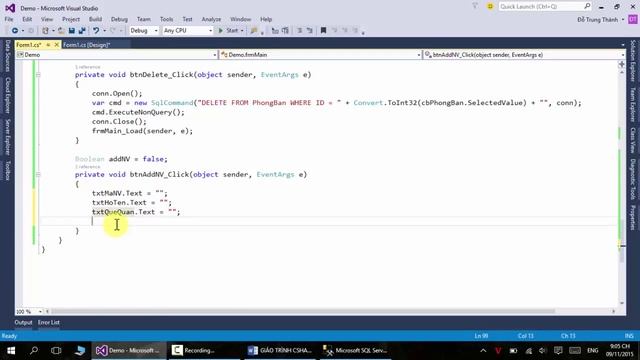This screenshot has height=360, width=640.
Task: Create a new project from toolbar
Action: click(x=45, y=31)
